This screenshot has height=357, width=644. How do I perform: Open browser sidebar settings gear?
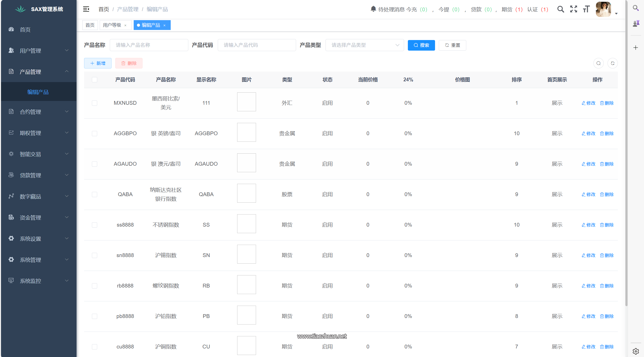coord(636,351)
